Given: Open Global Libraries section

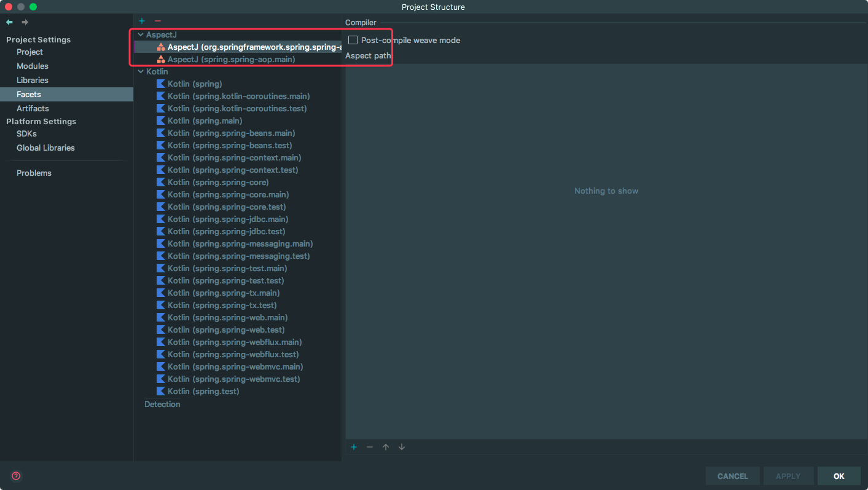Looking at the screenshot, I should pyautogui.click(x=45, y=148).
